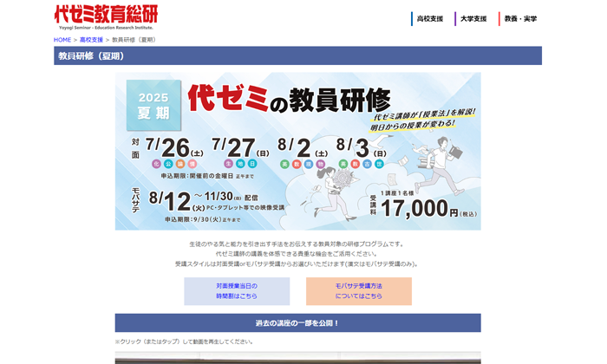Click the 数 subject circle under 8/2
This screenshot has width=607, height=364.
(297, 164)
